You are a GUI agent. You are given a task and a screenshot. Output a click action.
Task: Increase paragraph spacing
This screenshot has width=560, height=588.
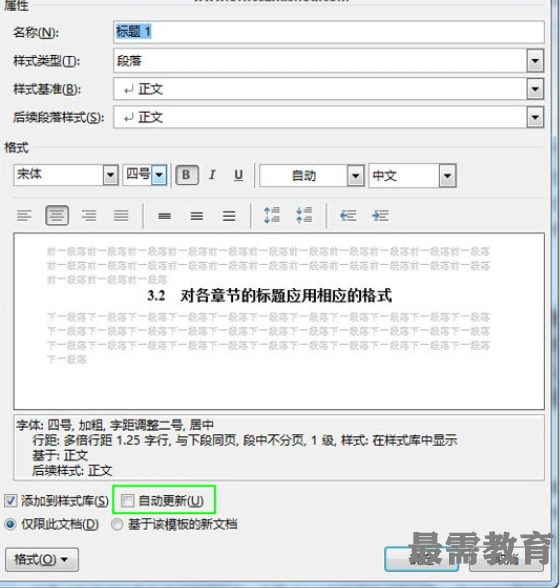click(272, 216)
